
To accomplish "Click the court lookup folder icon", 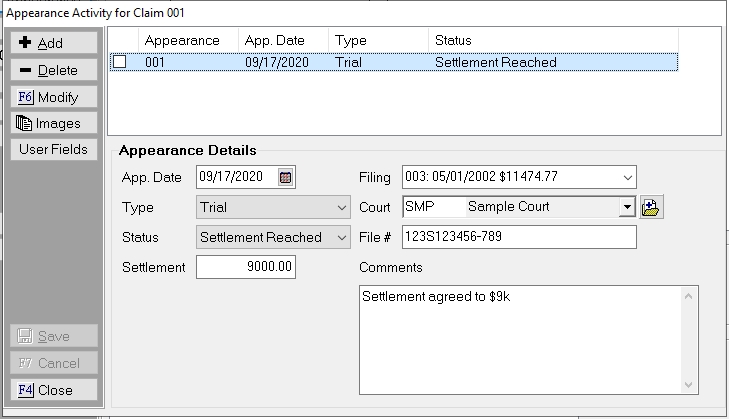I will (653, 208).
